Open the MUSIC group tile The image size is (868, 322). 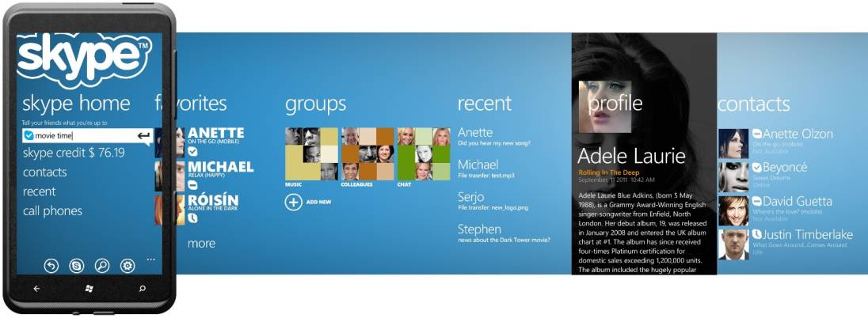tap(312, 153)
